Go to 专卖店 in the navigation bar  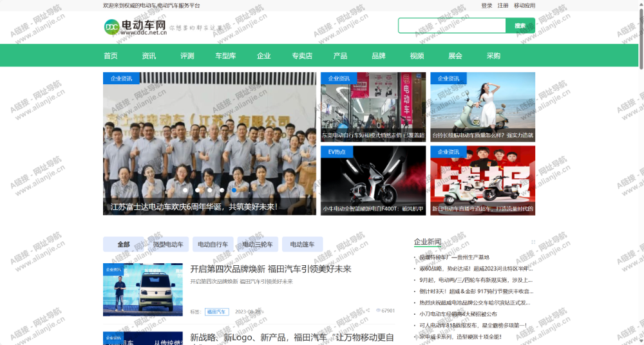click(x=302, y=56)
